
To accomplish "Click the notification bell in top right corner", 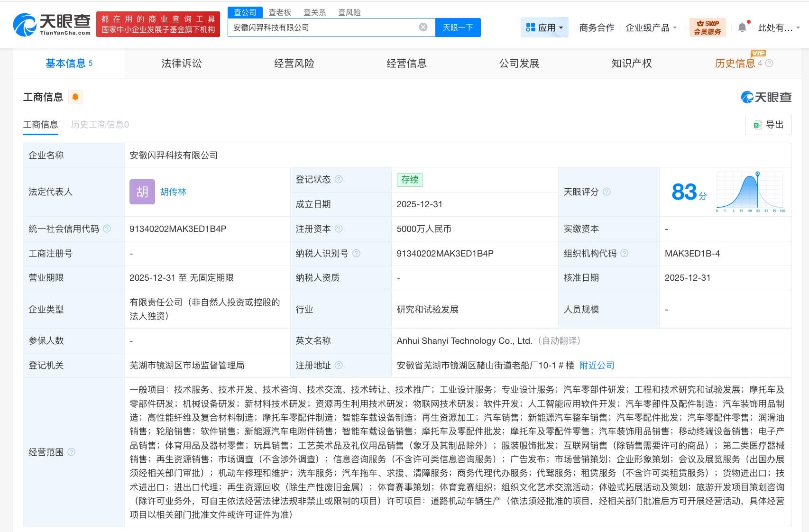I will tap(742, 27).
